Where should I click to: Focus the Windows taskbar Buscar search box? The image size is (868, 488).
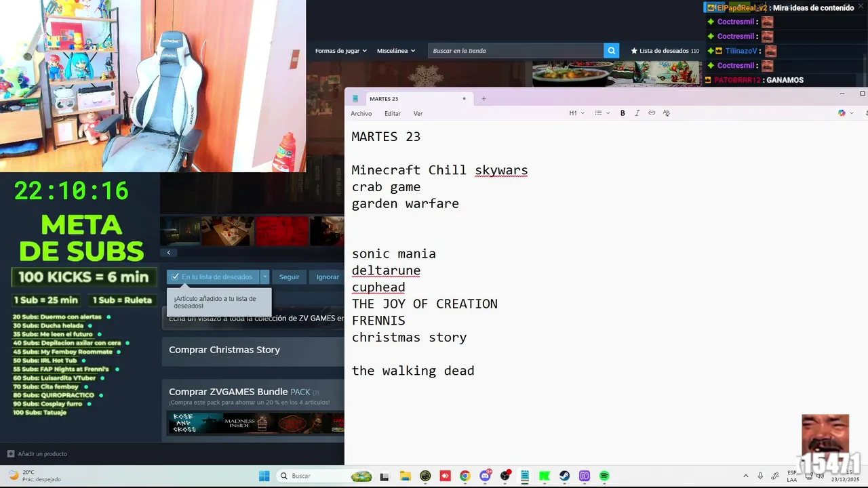pyautogui.click(x=325, y=476)
